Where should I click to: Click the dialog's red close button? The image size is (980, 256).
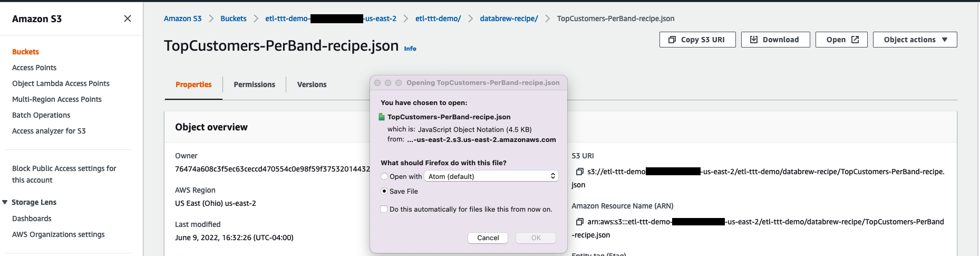pyautogui.click(x=377, y=83)
